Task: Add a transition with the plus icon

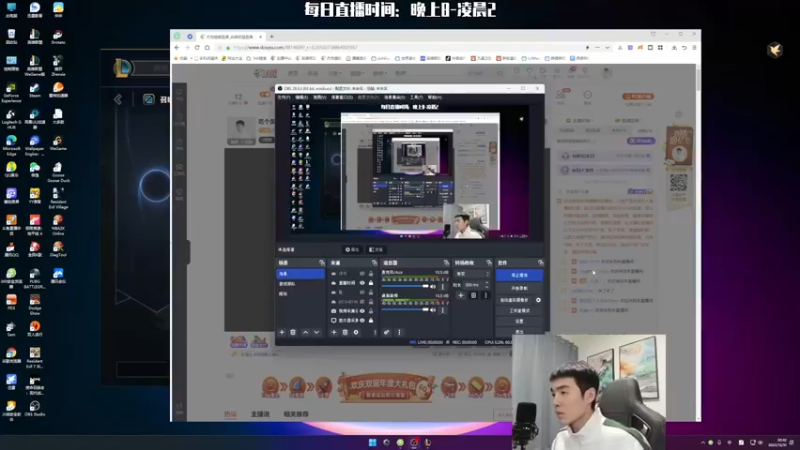Action: 461,295
